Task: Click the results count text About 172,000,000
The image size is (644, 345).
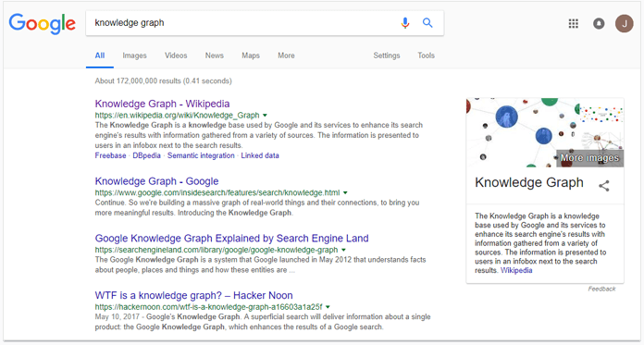Action: [x=163, y=80]
